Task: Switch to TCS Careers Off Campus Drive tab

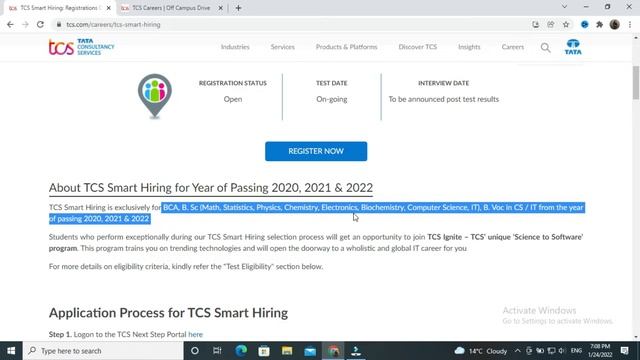Action: click(x=171, y=8)
